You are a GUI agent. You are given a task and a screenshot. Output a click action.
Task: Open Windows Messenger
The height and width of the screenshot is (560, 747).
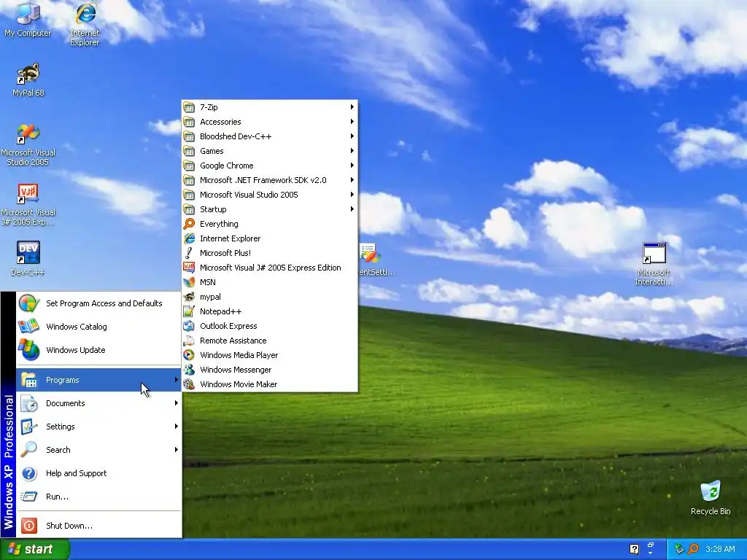270,370
